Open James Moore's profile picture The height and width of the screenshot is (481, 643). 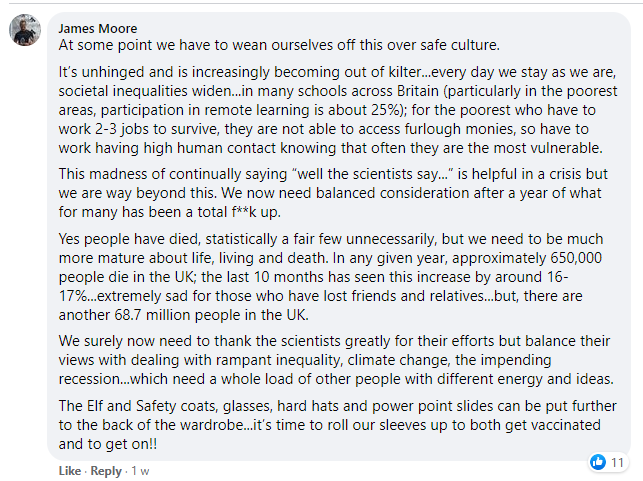(25, 30)
